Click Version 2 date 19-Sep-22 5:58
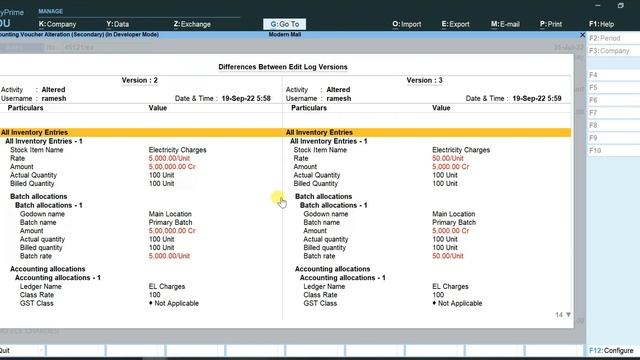 [x=246, y=98]
